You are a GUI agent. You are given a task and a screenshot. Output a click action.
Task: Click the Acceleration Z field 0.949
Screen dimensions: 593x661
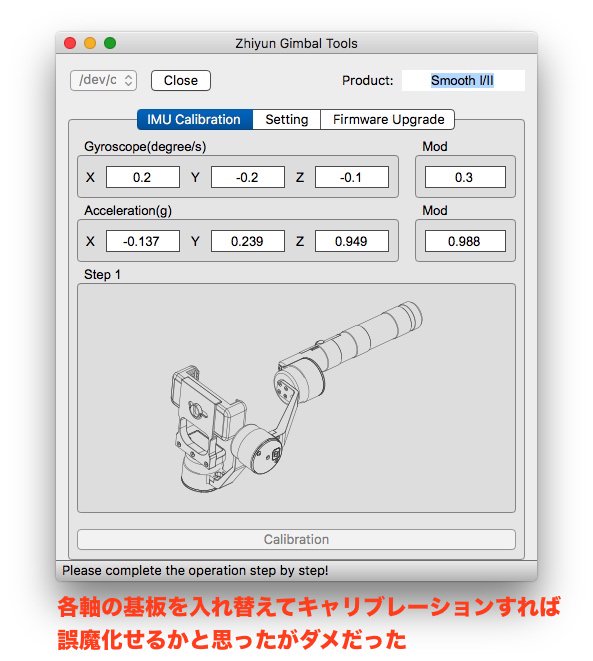(352, 241)
